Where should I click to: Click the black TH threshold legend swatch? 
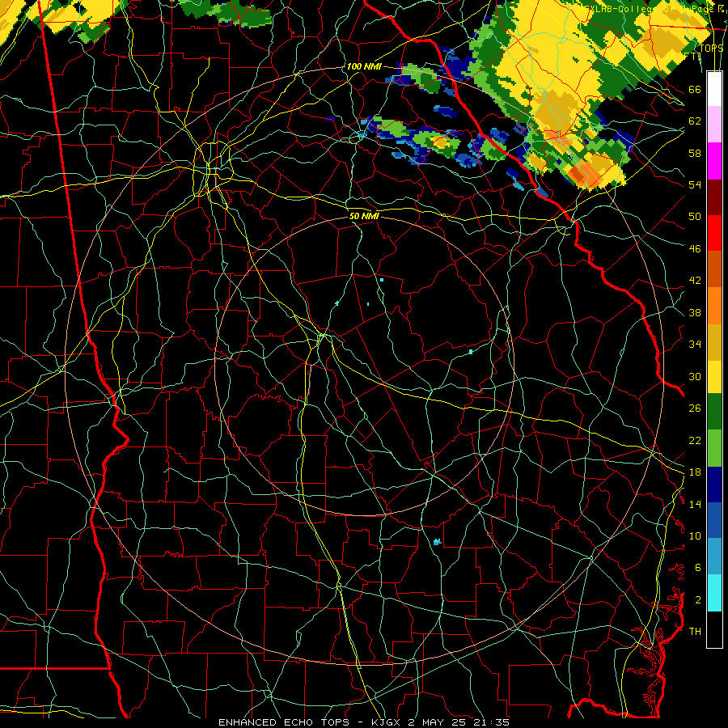714,629
